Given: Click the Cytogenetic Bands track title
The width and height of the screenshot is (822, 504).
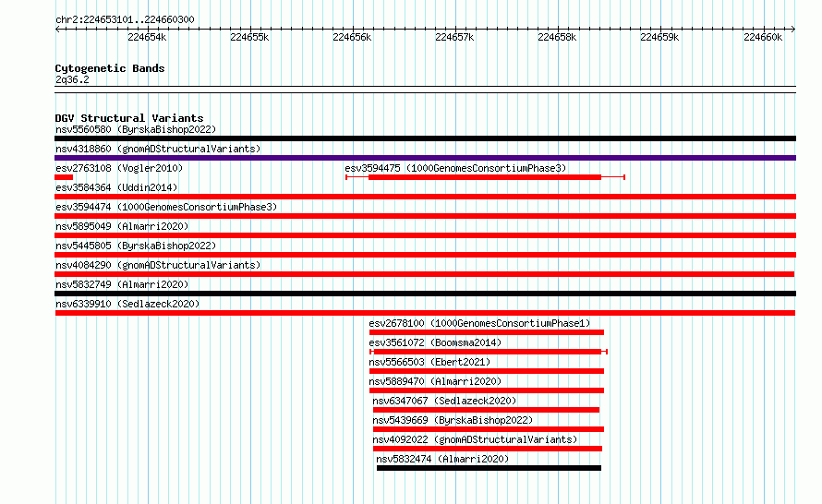Looking at the screenshot, I should [110, 68].
